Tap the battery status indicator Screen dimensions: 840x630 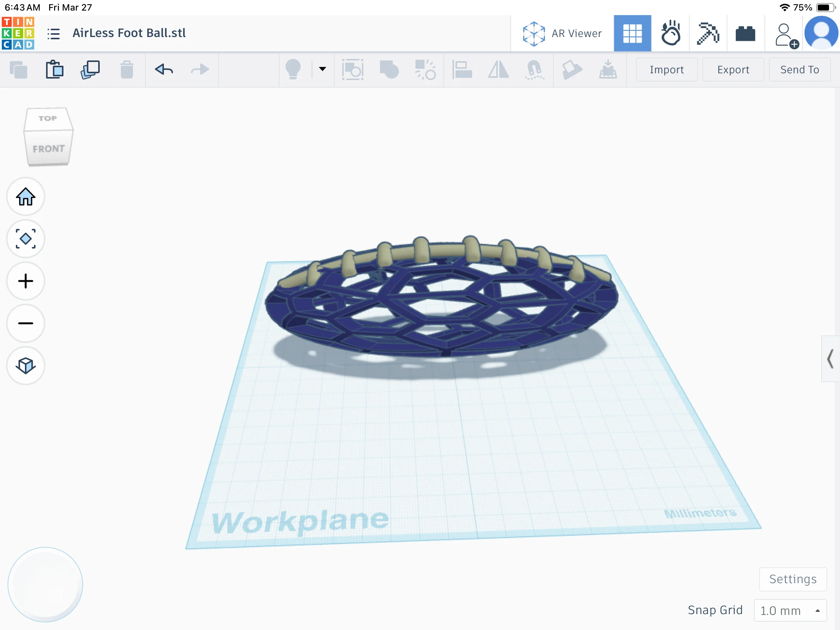[x=825, y=7]
